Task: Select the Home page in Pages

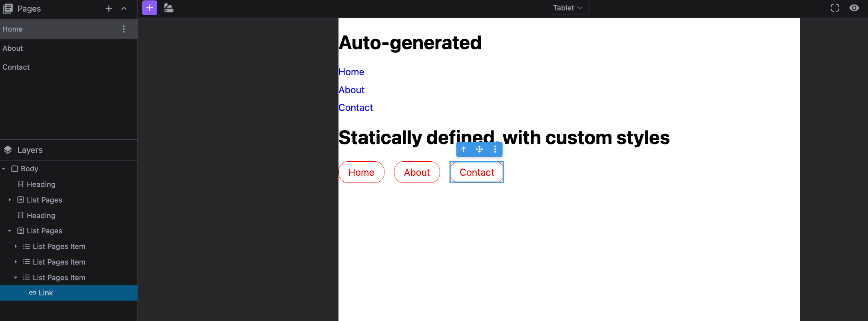Action: point(69,29)
